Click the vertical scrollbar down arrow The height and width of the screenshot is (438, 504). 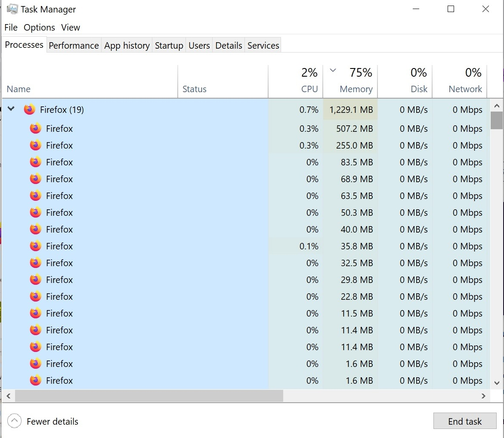[x=496, y=382]
